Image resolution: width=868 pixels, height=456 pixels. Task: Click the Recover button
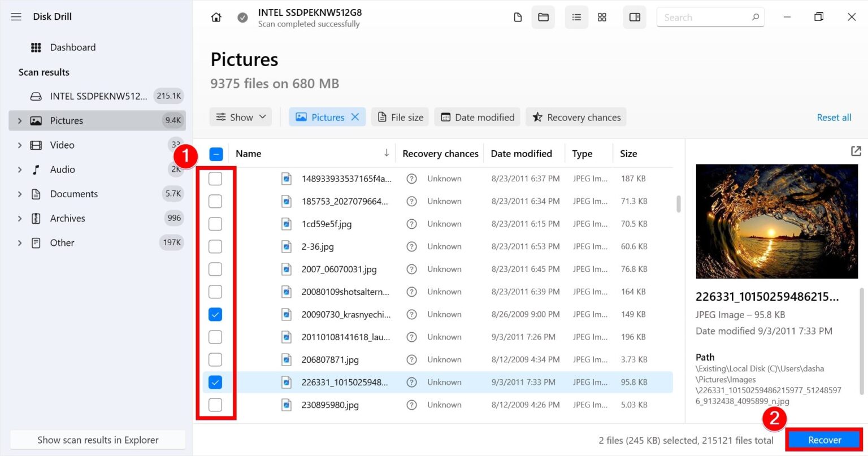point(824,440)
